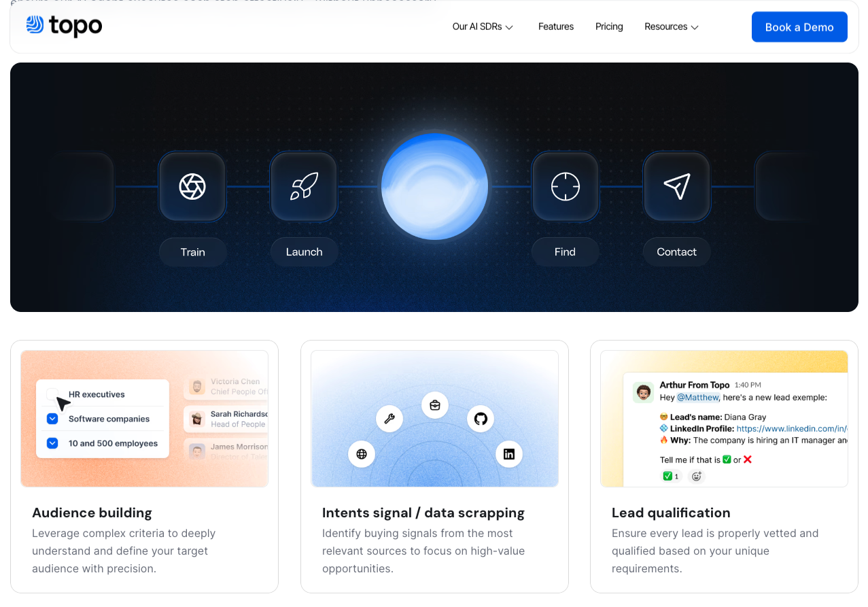The width and height of the screenshot is (868, 607).
Task: Check the HR executives checkbox
Action: 52,394
